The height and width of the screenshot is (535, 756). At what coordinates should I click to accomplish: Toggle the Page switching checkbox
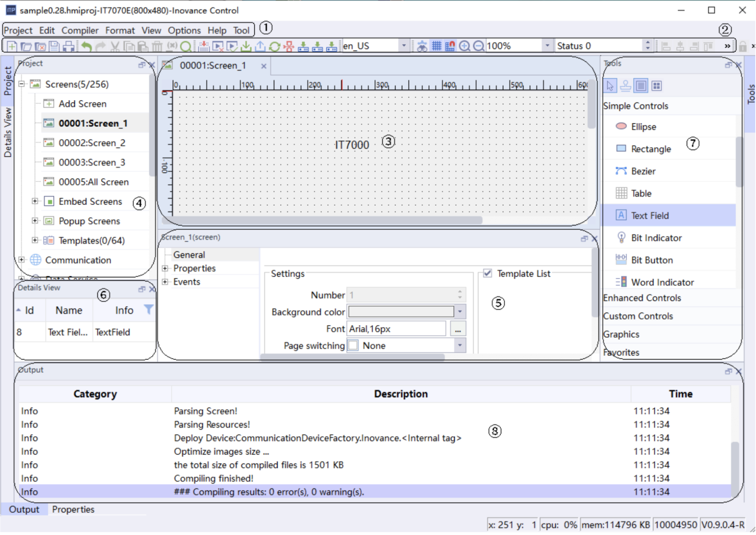(x=353, y=346)
